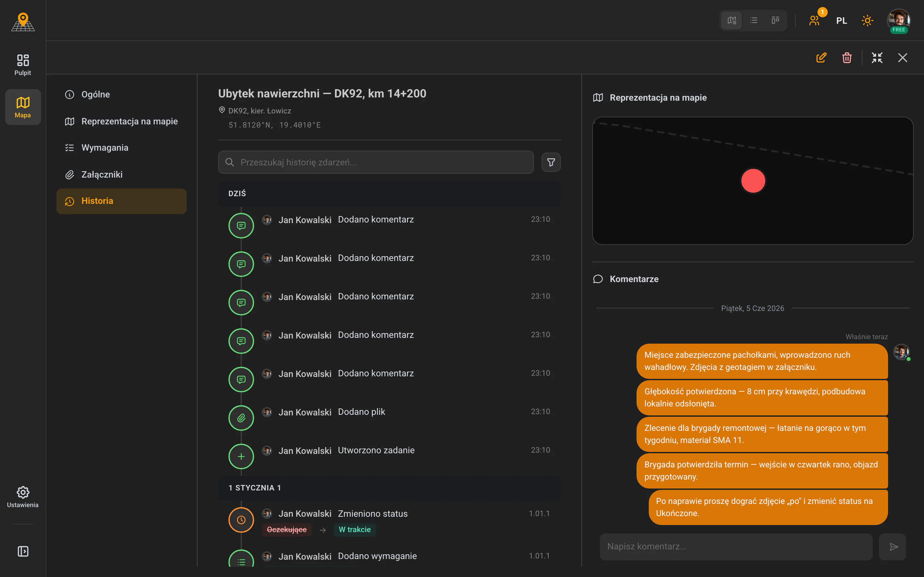Open Ustawienia in the sidebar
This screenshot has height=577, width=924.
coord(23,497)
